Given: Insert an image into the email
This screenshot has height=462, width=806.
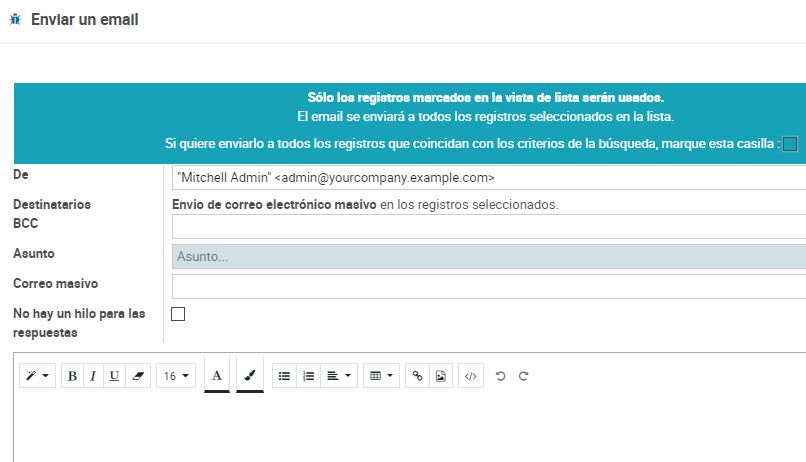Looking at the screenshot, I should pos(441,376).
